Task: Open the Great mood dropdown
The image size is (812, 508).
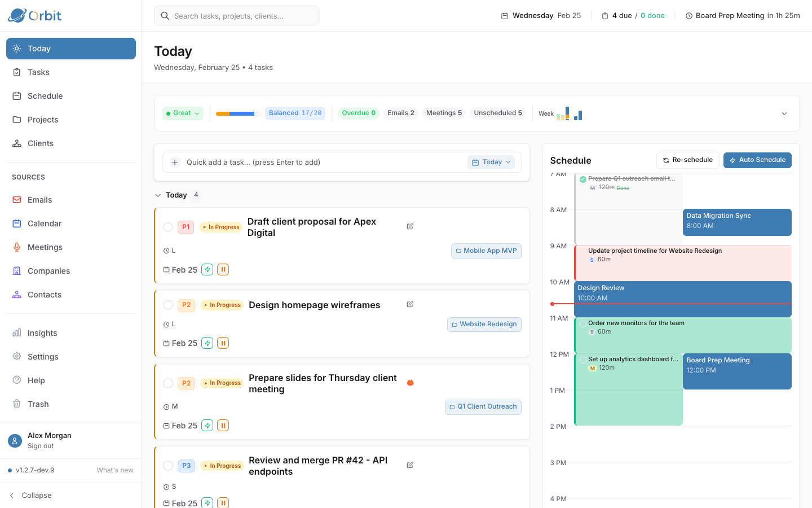Action: [x=182, y=113]
